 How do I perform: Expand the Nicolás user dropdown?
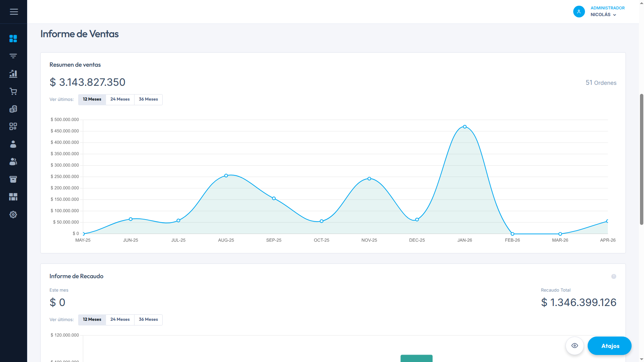click(x=603, y=15)
